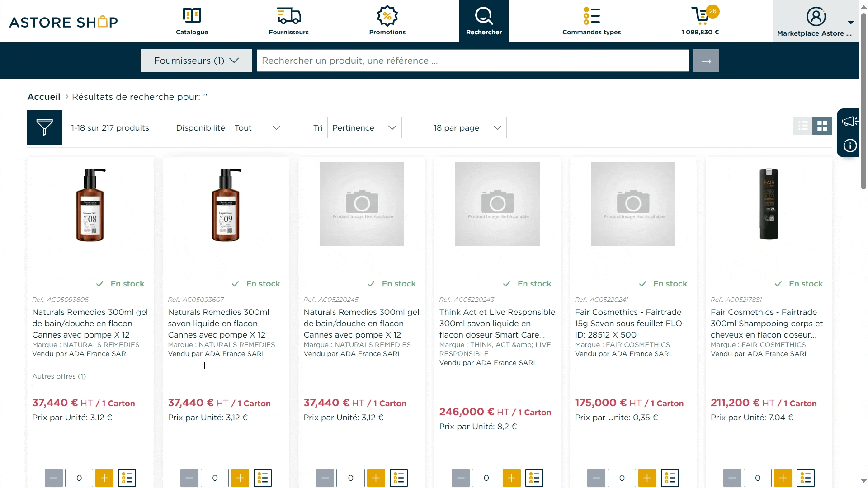Image resolution: width=868 pixels, height=488 pixels.
Task: Focus the product search field
Action: coord(472,61)
